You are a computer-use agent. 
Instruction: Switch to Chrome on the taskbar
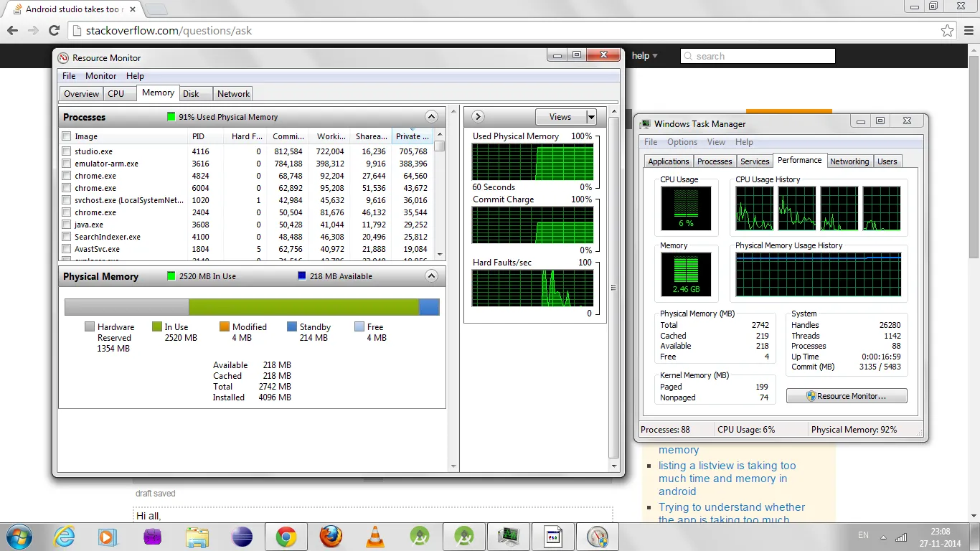point(286,537)
